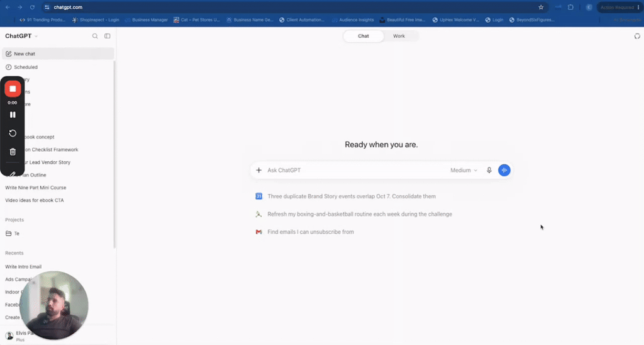The height and width of the screenshot is (345, 644).
Task: Click the runner icon beside boxing routine suggestion
Action: [x=258, y=214]
